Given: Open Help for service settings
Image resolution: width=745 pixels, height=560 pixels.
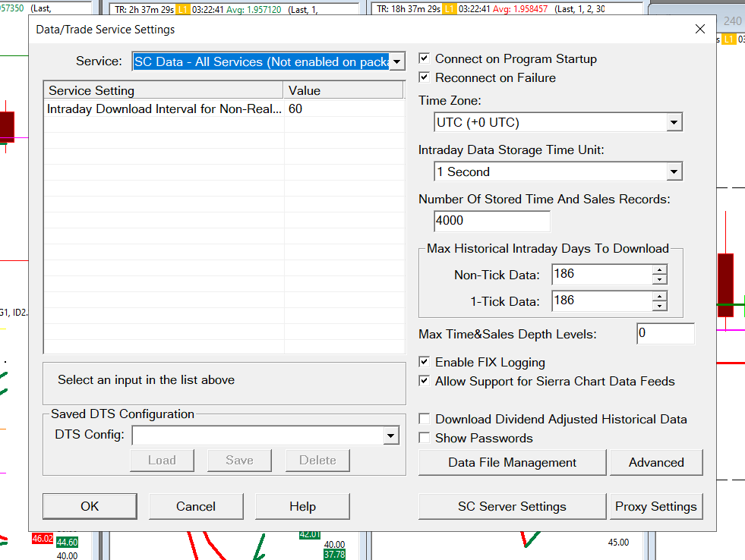Looking at the screenshot, I should tap(303, 506).
